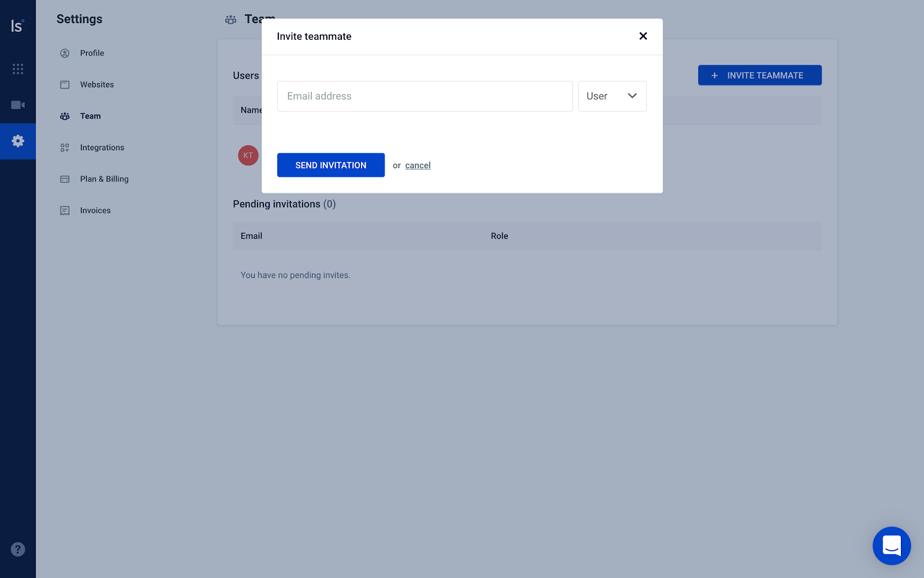Screen dimensions: 924x578
Task: Navigate to Plan & Billing
Action: coord(104,179)
